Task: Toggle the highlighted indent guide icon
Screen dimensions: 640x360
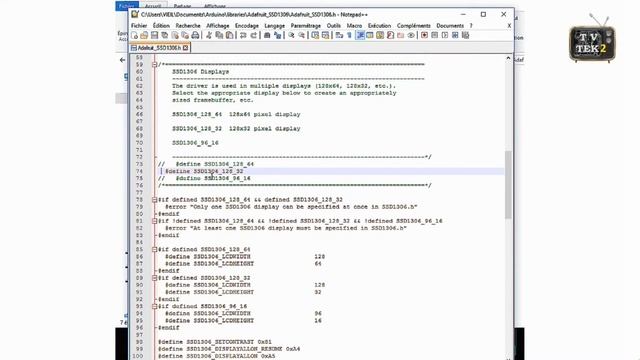Action: (x=360, y=36)
